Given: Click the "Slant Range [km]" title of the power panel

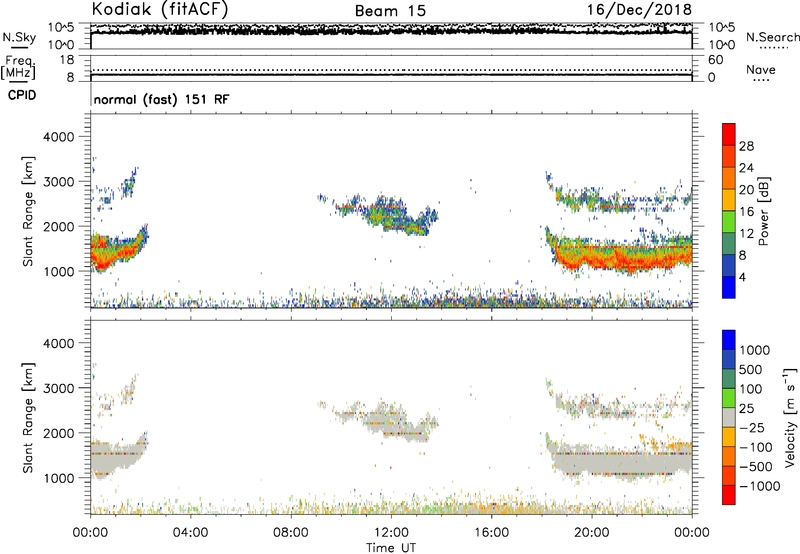Looking at the screenshot, I should click(28, 211).
